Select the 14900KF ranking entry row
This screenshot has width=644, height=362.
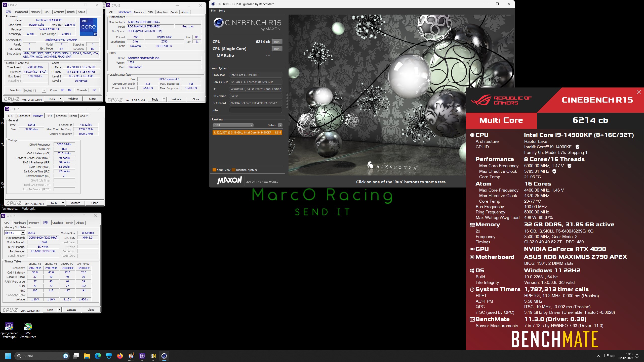pos(247,132)
